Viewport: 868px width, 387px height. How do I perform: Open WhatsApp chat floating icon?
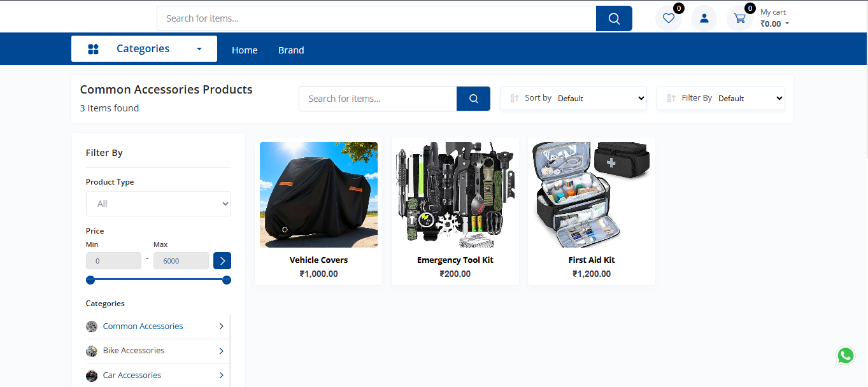pyautogui.click(x=845, y=356)
